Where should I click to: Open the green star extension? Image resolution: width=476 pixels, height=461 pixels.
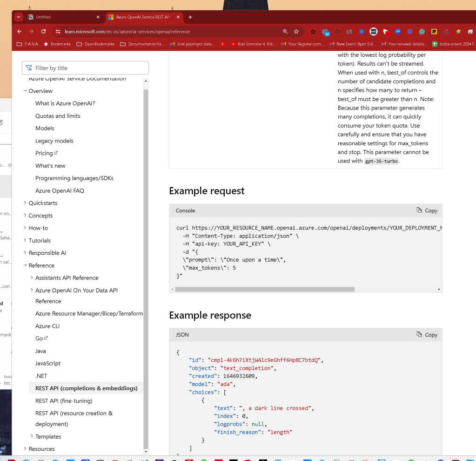458,32
